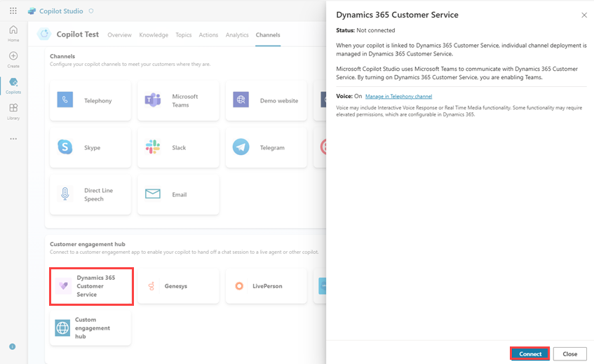Click the Microsoft Teams icon
Viewport: 594px width, 364px height.
[153, 100]
